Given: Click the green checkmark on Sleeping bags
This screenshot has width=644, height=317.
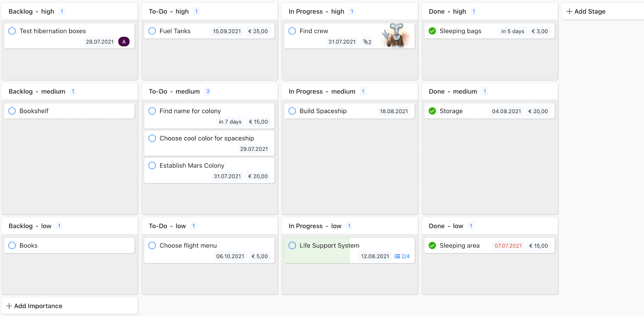Looking at the screenshot, I should point(432,31).
